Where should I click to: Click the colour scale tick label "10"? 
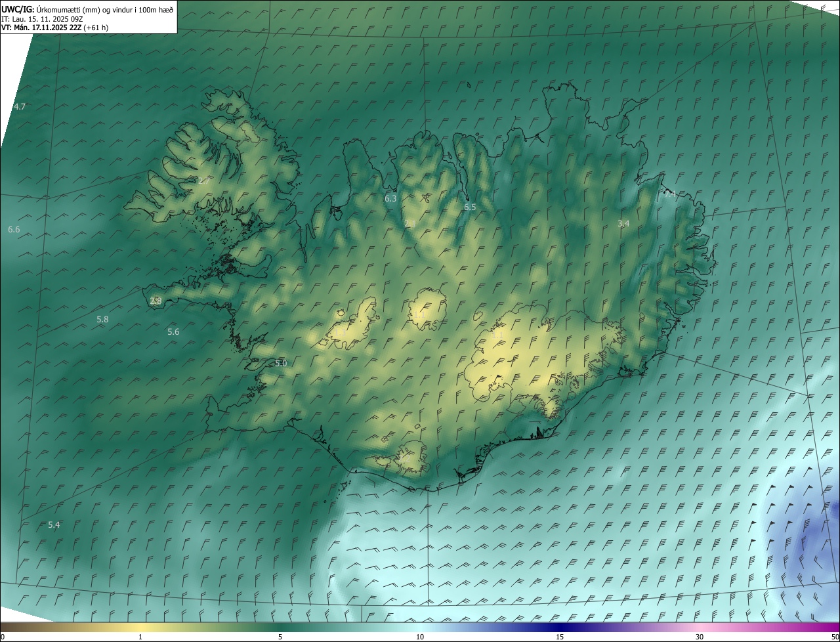click(420, 637)
